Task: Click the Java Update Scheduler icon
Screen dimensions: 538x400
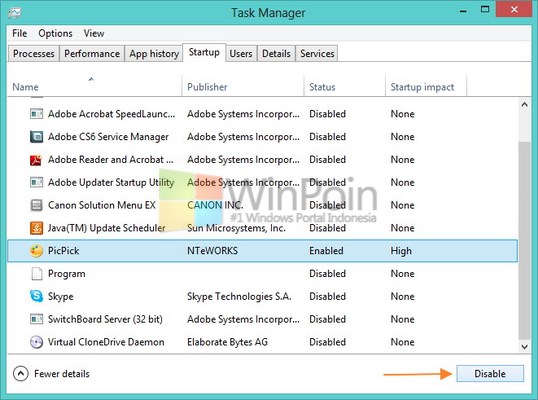Action: 36,228
